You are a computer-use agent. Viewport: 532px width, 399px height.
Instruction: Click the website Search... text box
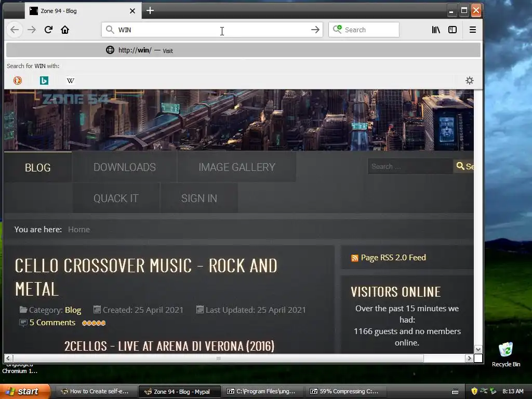(x=410, y=166)
